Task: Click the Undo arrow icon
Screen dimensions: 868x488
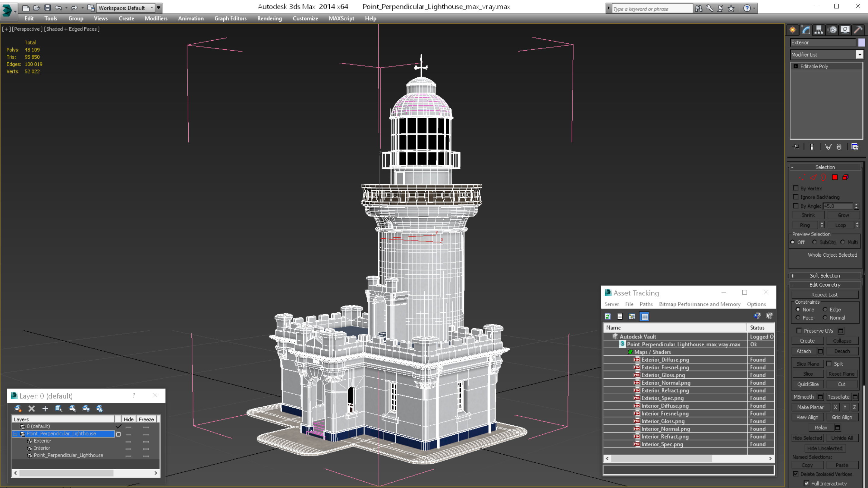Action: click(58, 8)
